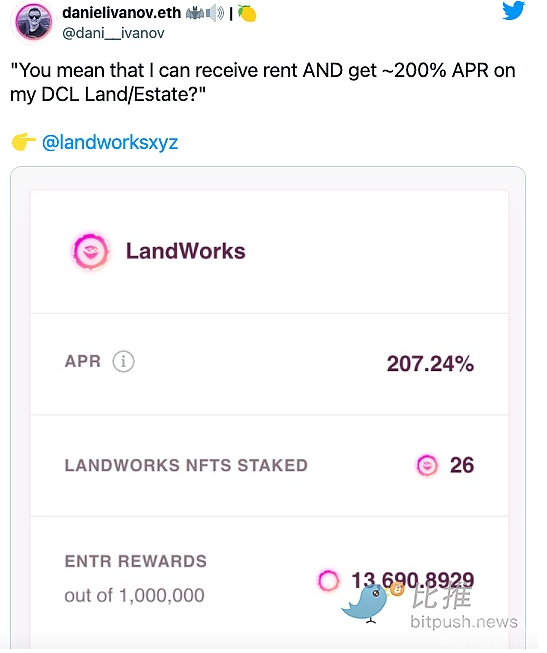Click the LandWorks card title
547x653 pixels.
186,251
